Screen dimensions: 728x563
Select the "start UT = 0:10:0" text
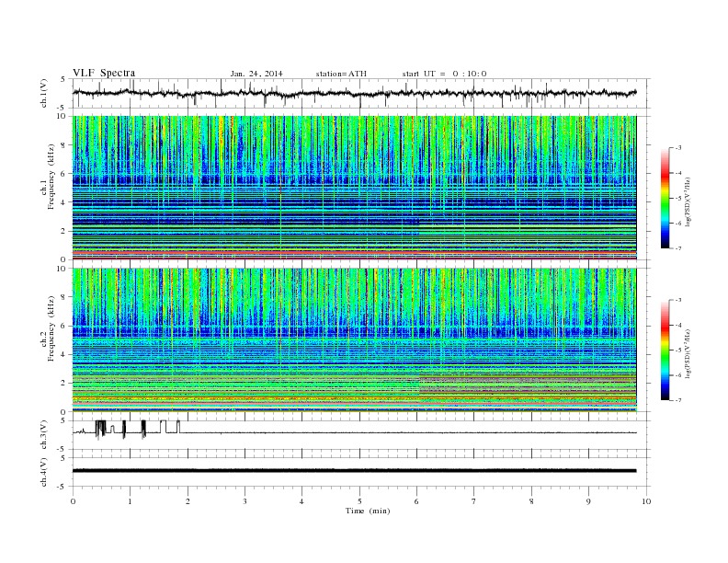[x=444, y=74]
